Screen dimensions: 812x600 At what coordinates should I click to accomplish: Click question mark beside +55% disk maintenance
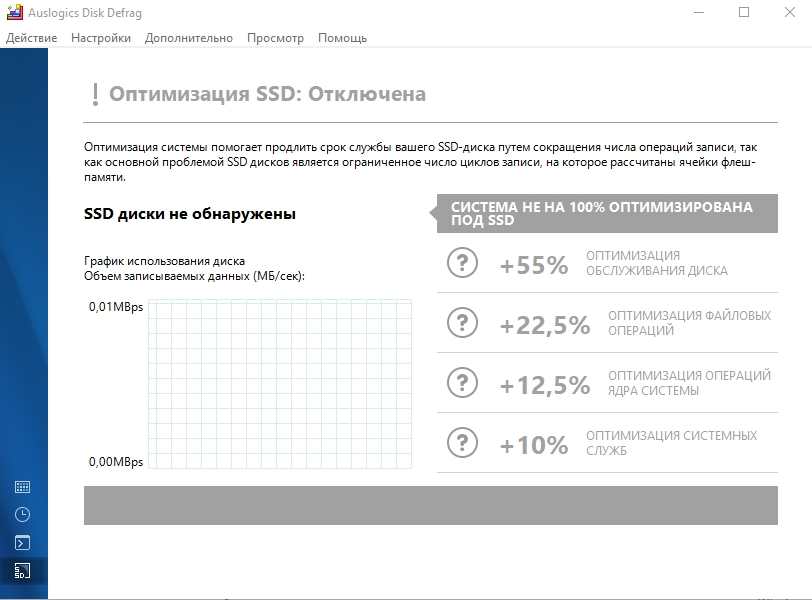pos(462,263)
